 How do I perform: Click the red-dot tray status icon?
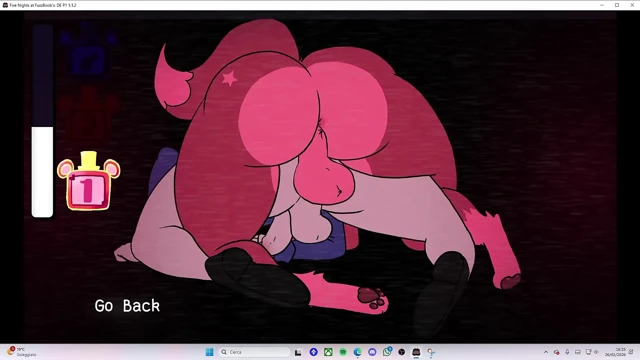point(556,352)
